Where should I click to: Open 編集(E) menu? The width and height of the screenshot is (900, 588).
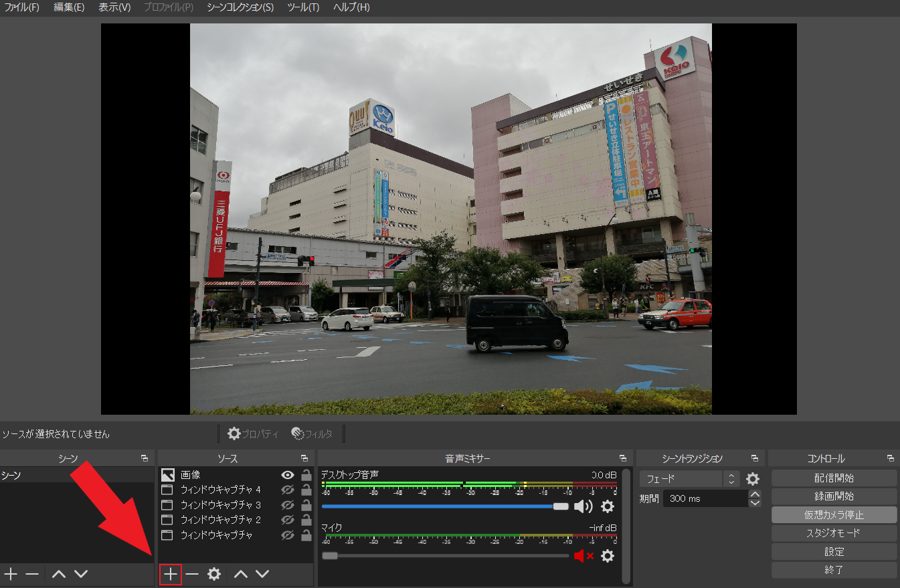tap(69, 7)
